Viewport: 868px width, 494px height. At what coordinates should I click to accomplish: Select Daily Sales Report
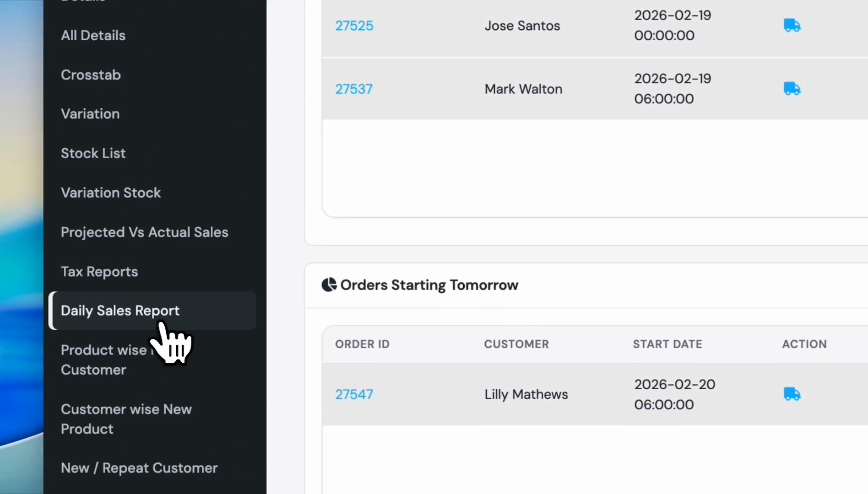[152, 311]
